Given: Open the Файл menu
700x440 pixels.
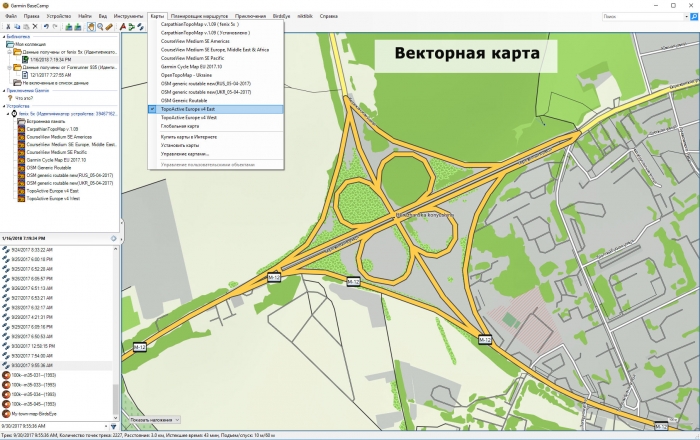Looking at the screenshot, I should click(x=11, y=16).
